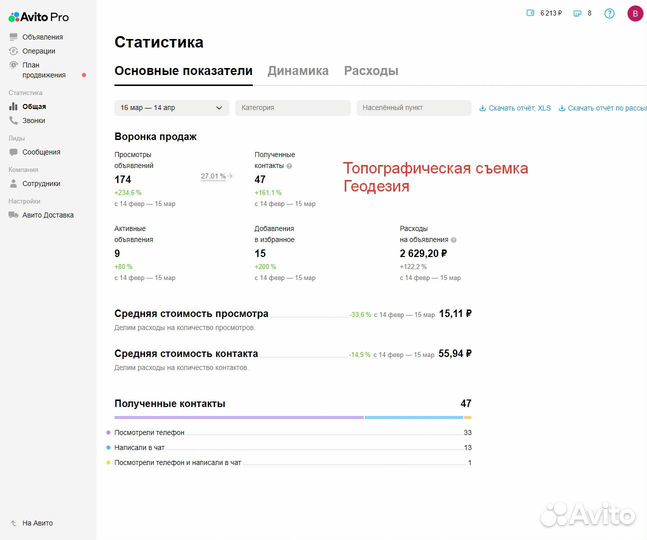Click the +161,1 % contacts change value
The image size is (647, 540).
click(x=268, y=193)
